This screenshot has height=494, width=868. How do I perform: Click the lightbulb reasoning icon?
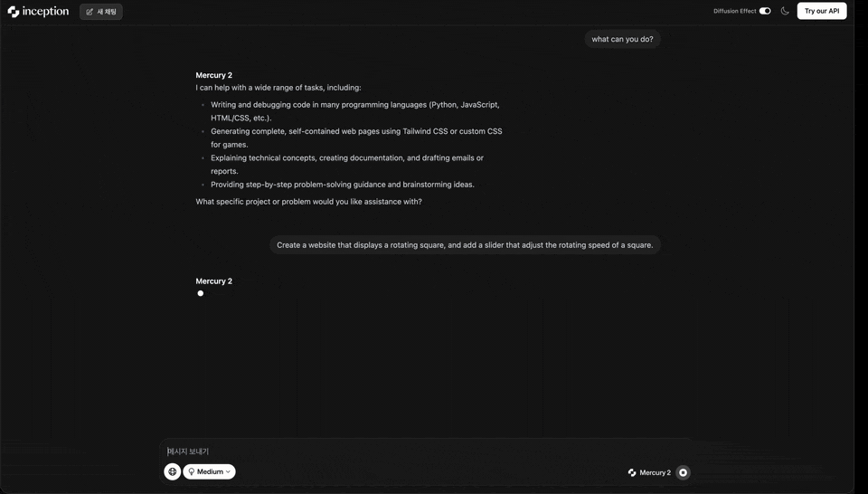tap(192, 471)
